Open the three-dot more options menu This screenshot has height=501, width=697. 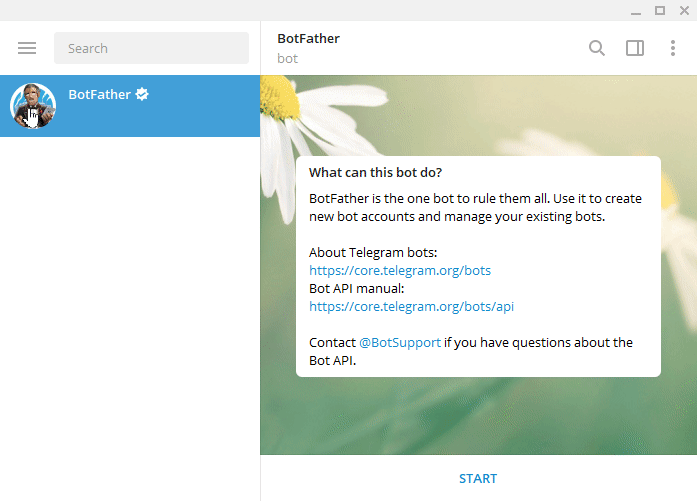coord(673,48)
